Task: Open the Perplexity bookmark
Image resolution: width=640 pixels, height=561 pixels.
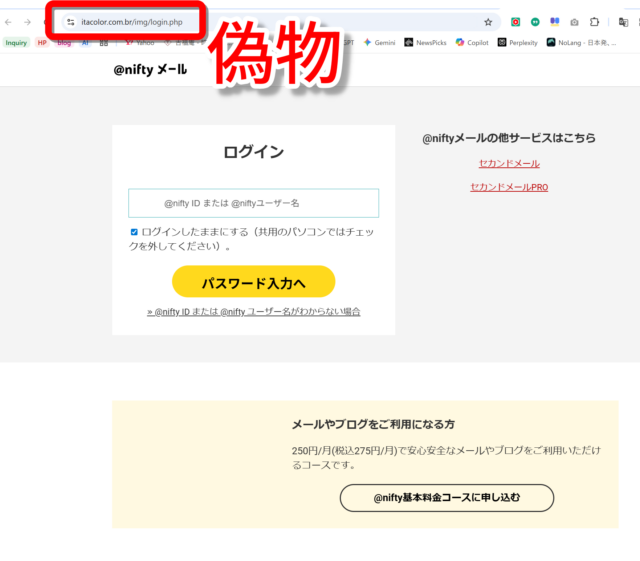Action: (x=518, y=42)
